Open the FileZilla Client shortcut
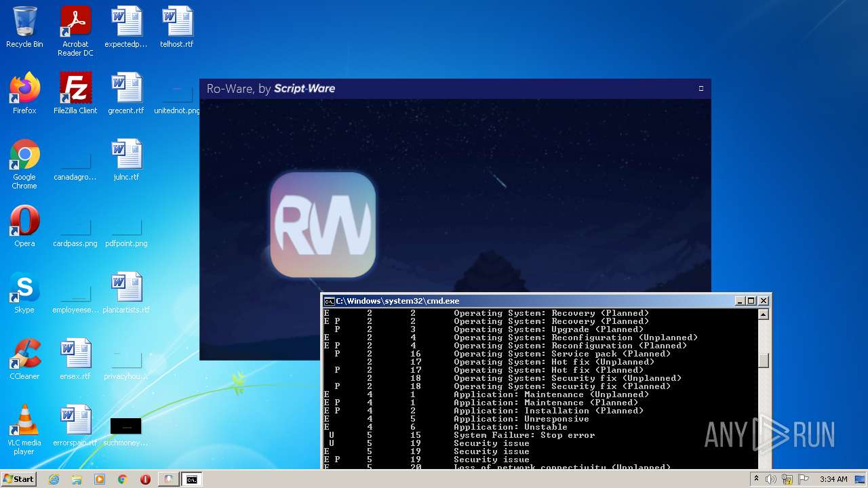This screenshot has width=868, height=488. [75, 94]
